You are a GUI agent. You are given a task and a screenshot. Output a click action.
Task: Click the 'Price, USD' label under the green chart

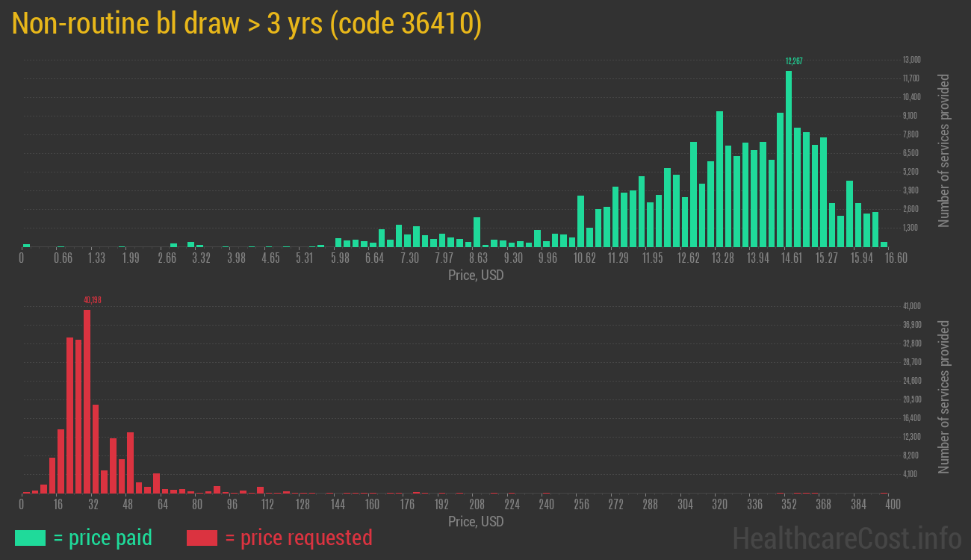point(475,275)
